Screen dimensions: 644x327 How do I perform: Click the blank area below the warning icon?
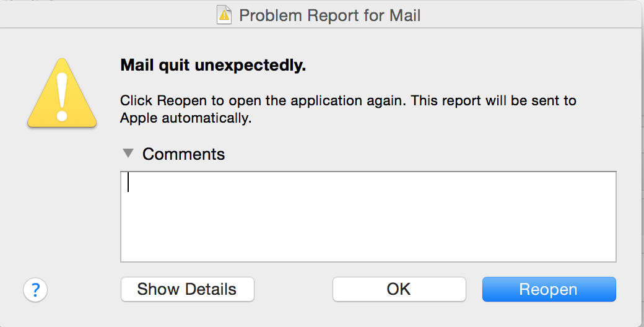61,197
